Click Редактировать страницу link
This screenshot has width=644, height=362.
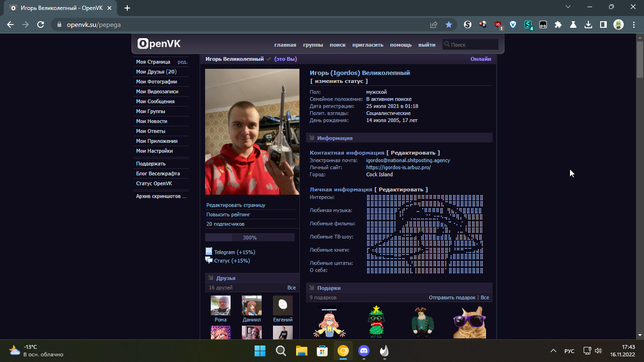(x=236, y=205)
